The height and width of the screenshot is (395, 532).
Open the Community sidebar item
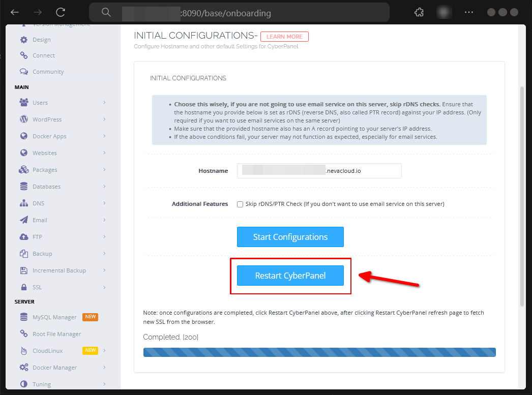(x=48, y=72)
